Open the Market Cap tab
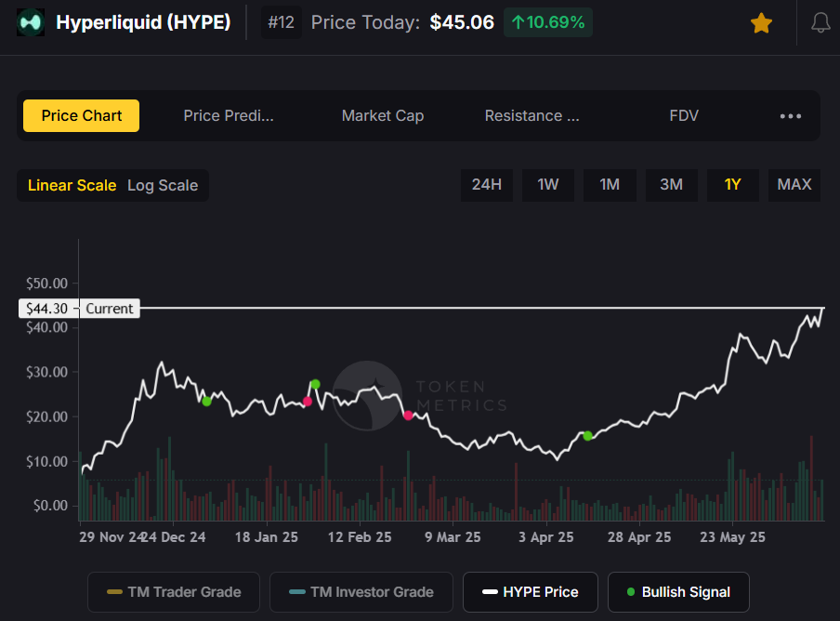This screenshot has height=621, width=840. 383,115
